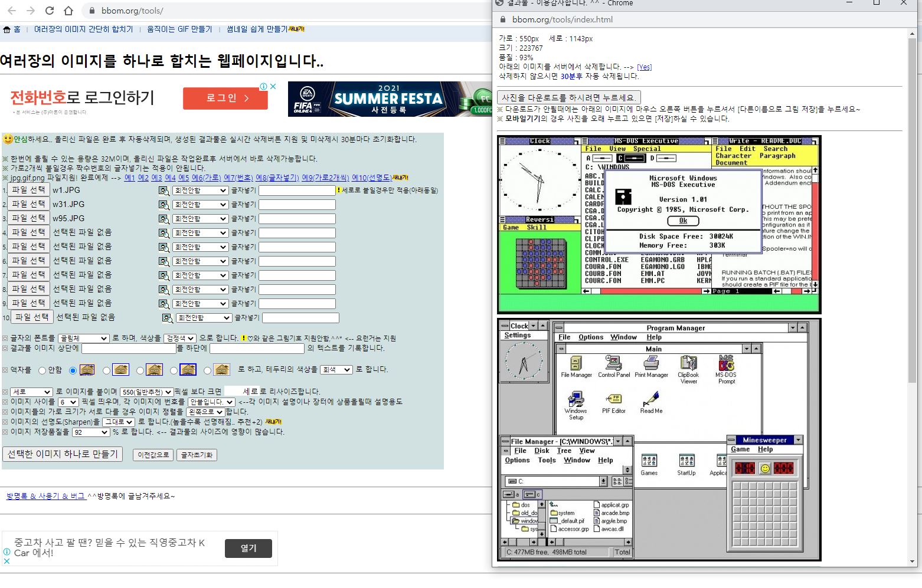
Task: Close the K Car bottom ad X
Action: pyautogui.click(x=6, y=561)
